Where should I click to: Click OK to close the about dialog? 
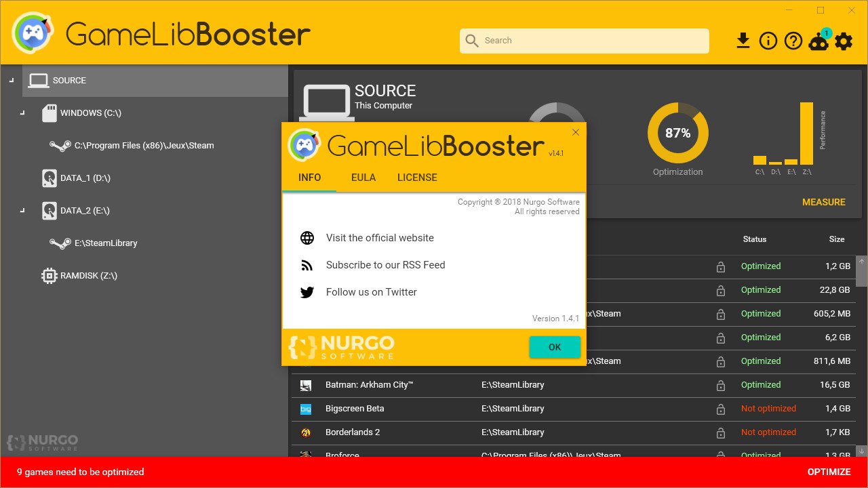555,346
